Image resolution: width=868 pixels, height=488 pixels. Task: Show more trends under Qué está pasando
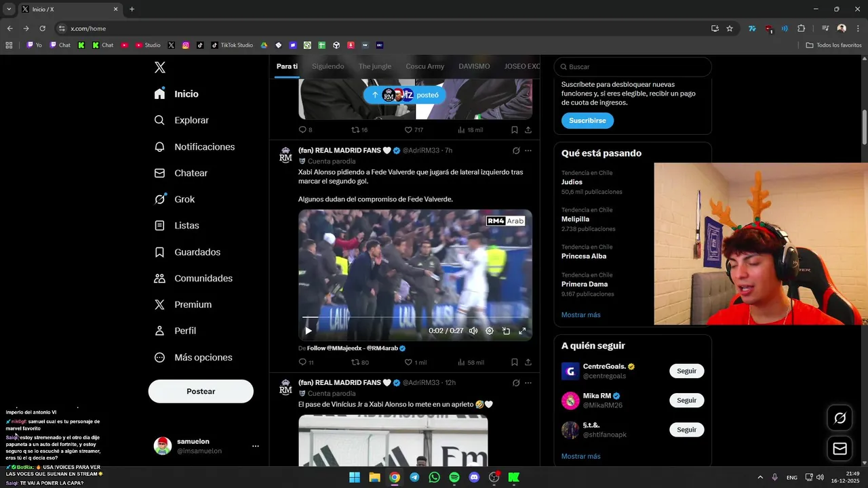tap(580, 315)
